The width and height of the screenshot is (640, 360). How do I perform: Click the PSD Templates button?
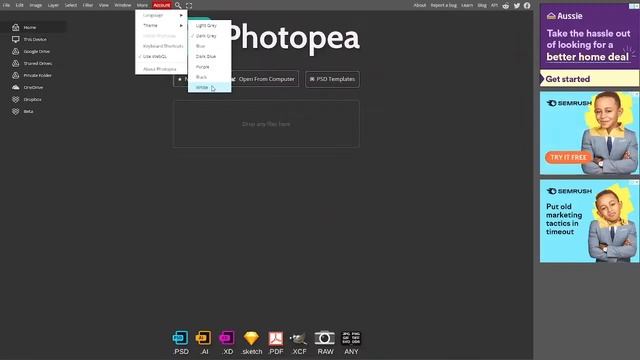[332, 79]
